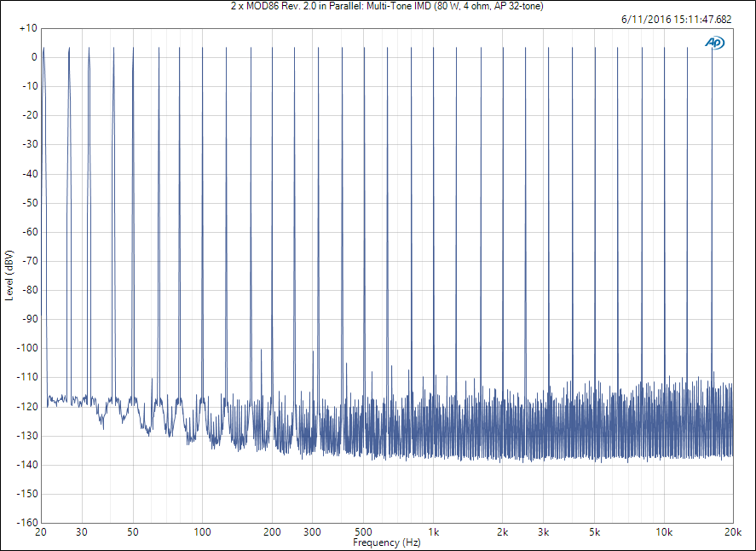
Task: Click the -160 level axis tick label
Action: click(27, 523)
